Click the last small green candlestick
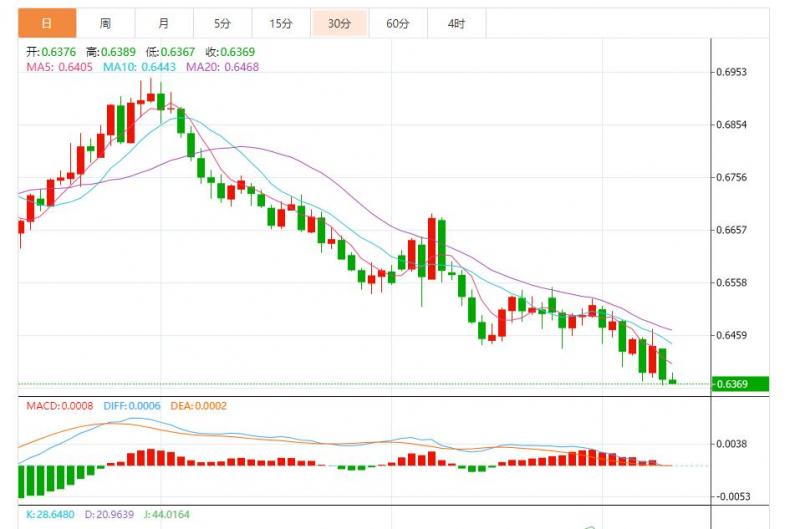Viewport: 800px width, 529px height. [x=672, y=381]
